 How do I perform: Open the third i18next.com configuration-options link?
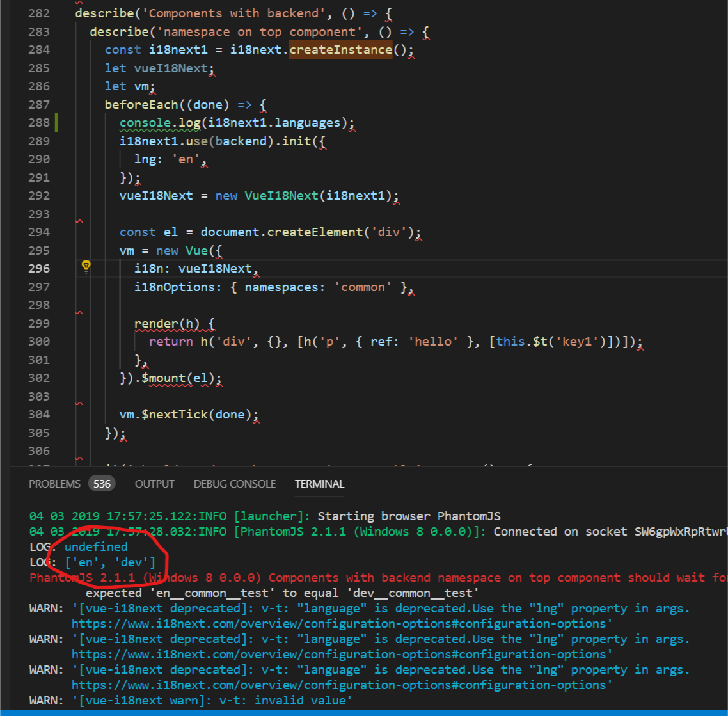tap(341, 685)
